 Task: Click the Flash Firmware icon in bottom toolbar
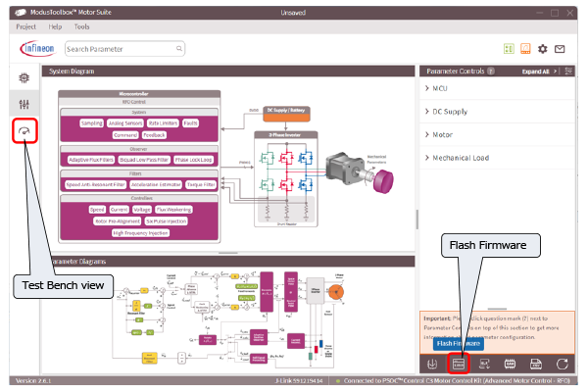click(x=458, y=364)
